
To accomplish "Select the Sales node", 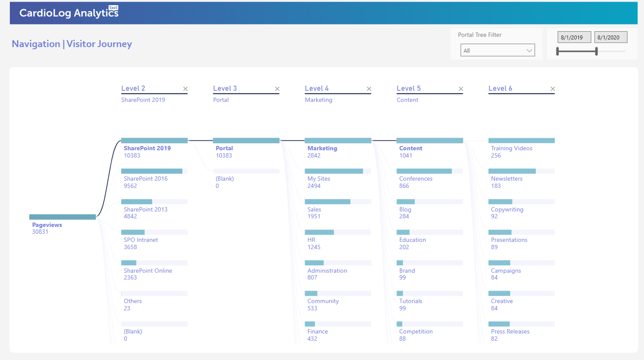I will pyautogui.click(x=338, y=202).
